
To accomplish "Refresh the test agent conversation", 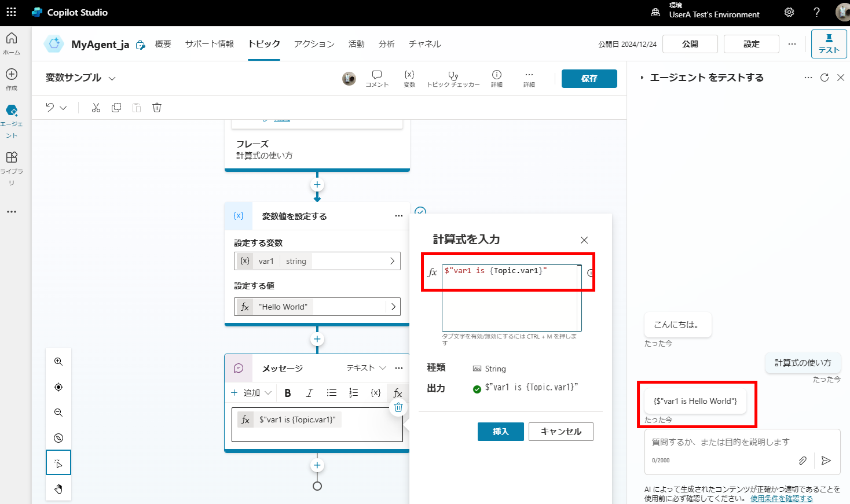I will 825,78.
